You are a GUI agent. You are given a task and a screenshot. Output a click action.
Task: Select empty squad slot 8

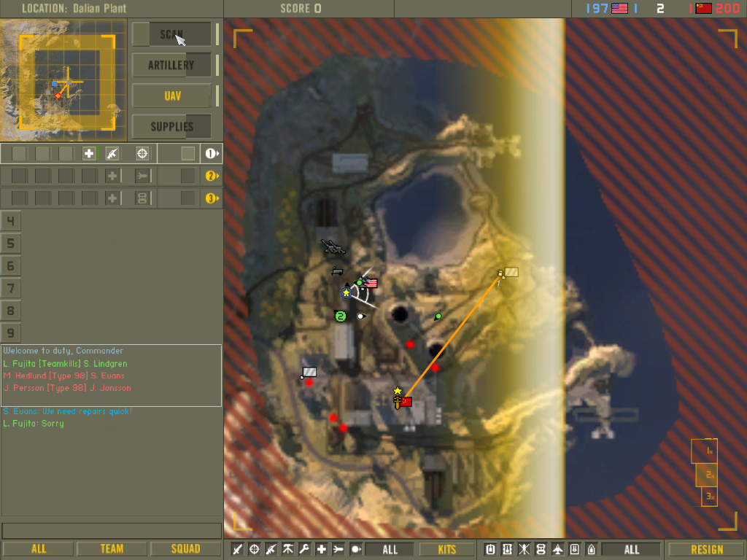pyautogui.click(x=10, y=311)
